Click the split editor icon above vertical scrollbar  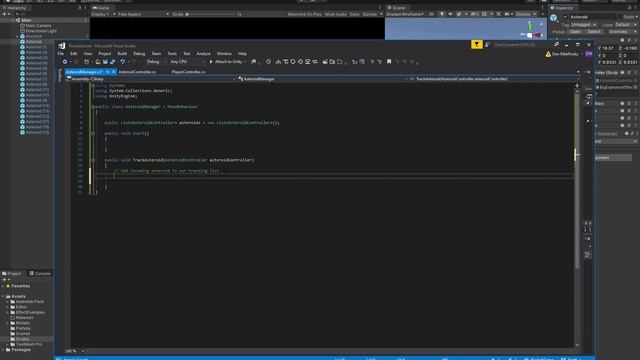pos(577,86)
